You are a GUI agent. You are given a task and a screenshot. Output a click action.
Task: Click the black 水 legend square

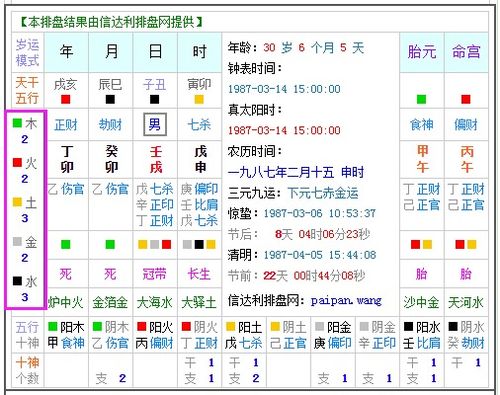17,281
